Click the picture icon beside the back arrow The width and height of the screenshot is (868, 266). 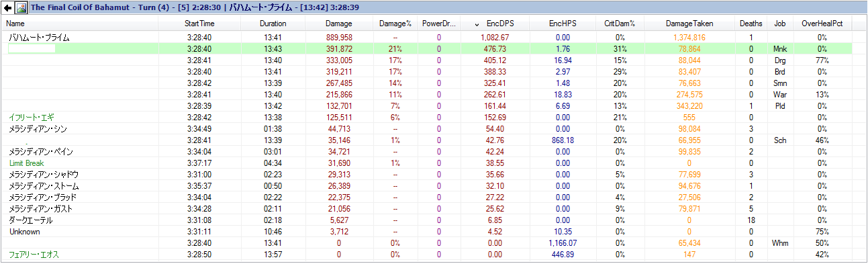(x=21, y=8)
